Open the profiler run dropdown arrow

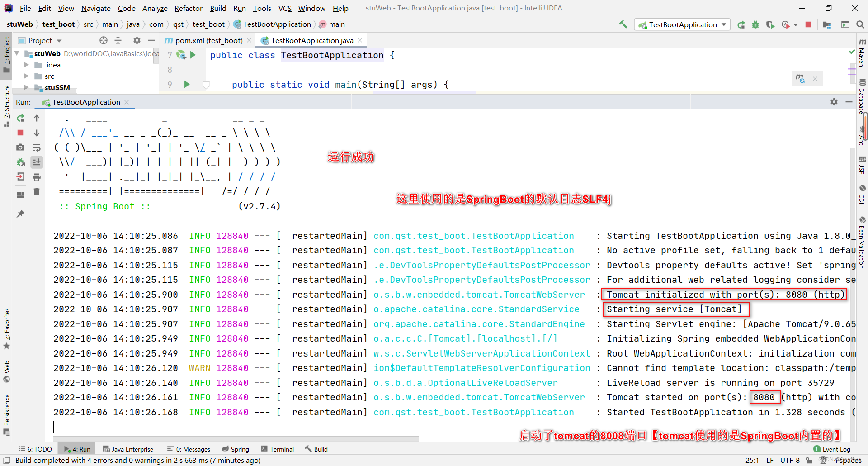point(796,25)
